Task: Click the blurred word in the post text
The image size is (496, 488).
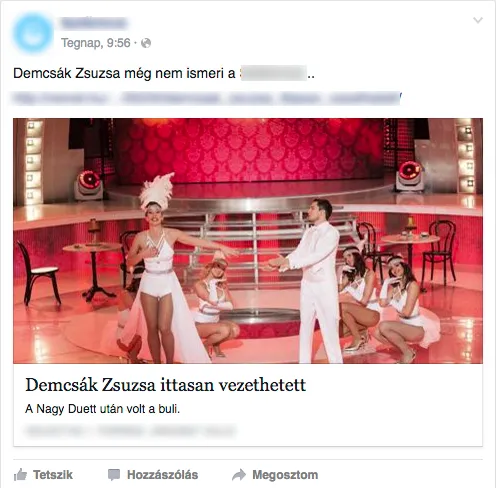Action: [273, 73]
